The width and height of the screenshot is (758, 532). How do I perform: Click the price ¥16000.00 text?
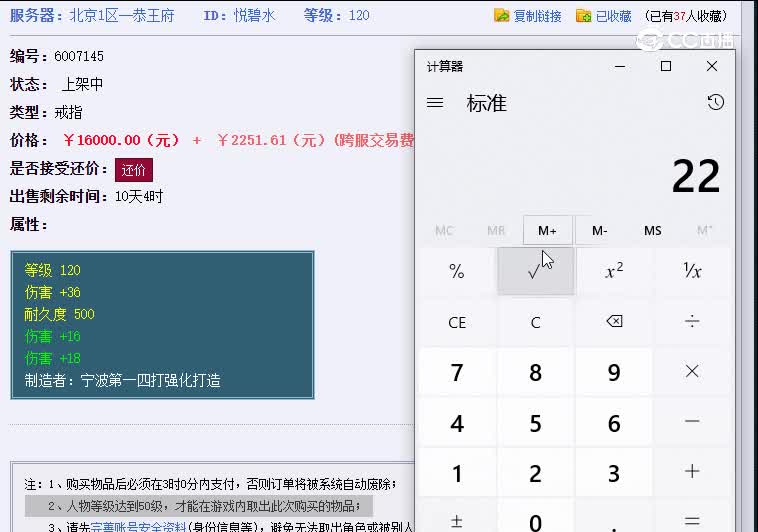tap(121, 140)
